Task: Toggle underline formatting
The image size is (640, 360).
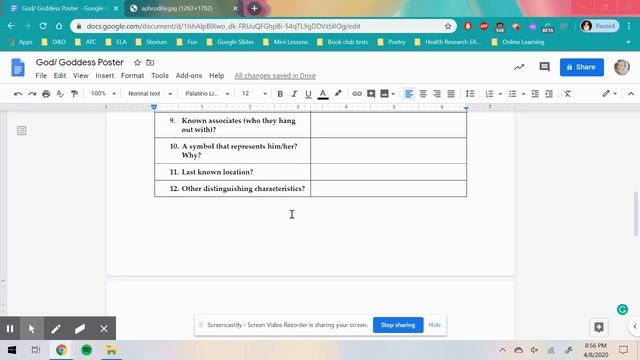Action: [308, 94]
